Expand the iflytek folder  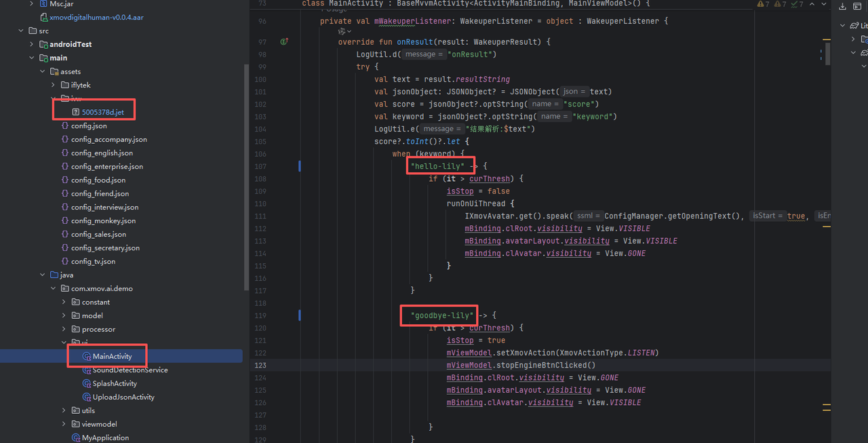pos(54,85)
